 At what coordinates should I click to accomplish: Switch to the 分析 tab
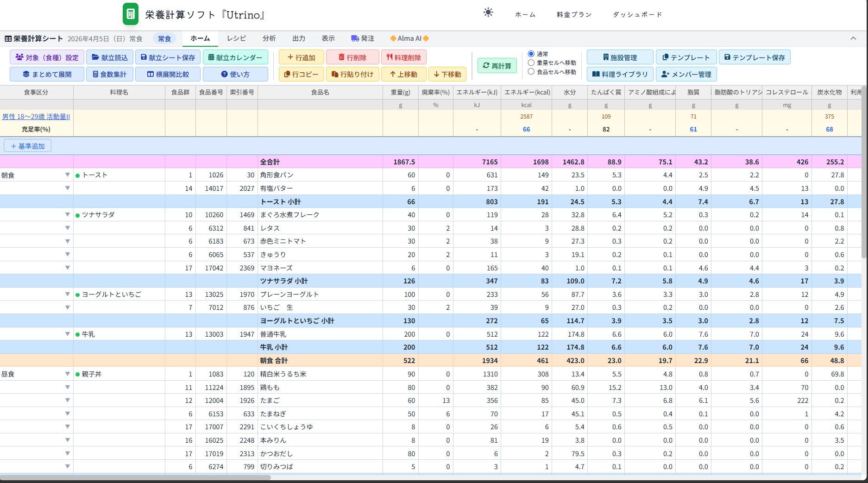(x=269, y=38)
